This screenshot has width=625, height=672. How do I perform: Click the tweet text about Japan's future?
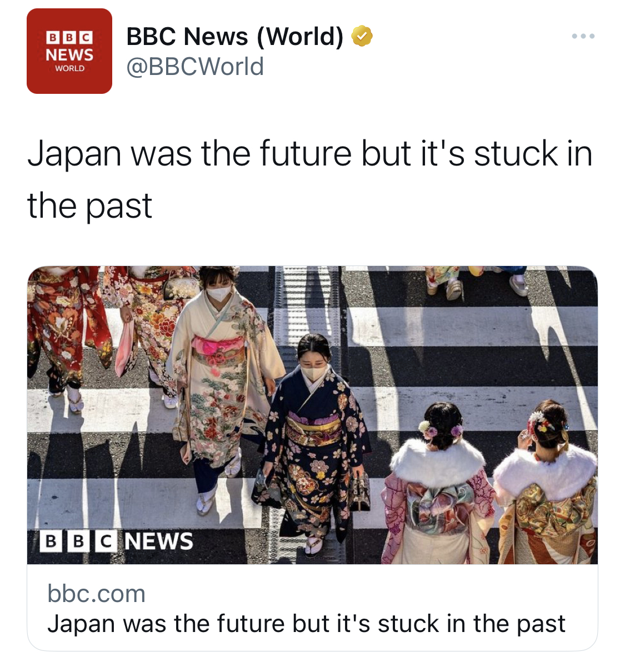pos(309,179)
